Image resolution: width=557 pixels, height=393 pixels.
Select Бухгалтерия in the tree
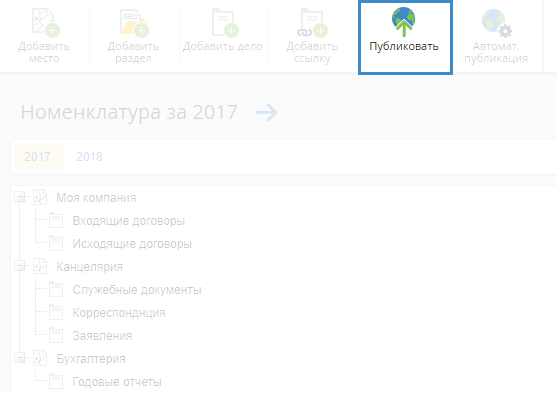coord(91,359)
